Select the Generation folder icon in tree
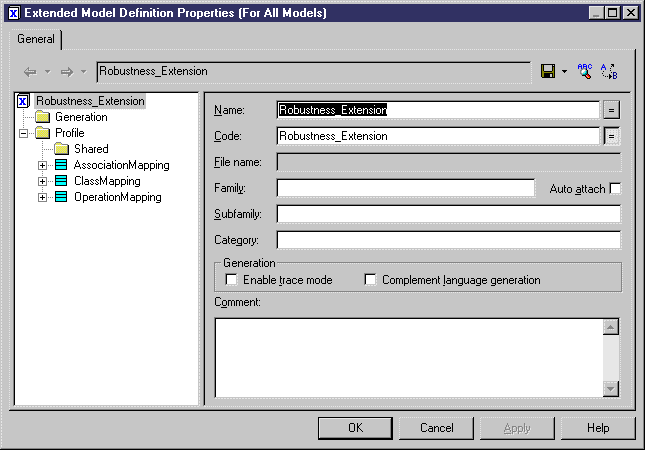The height and width of the screenshot is (450, 645). 42,117
